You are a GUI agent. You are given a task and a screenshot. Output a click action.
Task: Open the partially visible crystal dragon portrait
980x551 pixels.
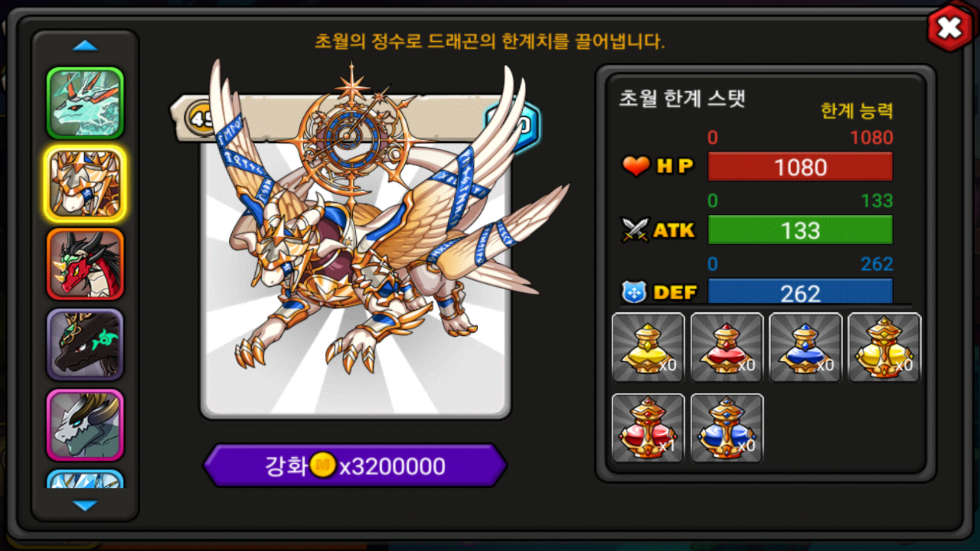(x=85, y=479)
